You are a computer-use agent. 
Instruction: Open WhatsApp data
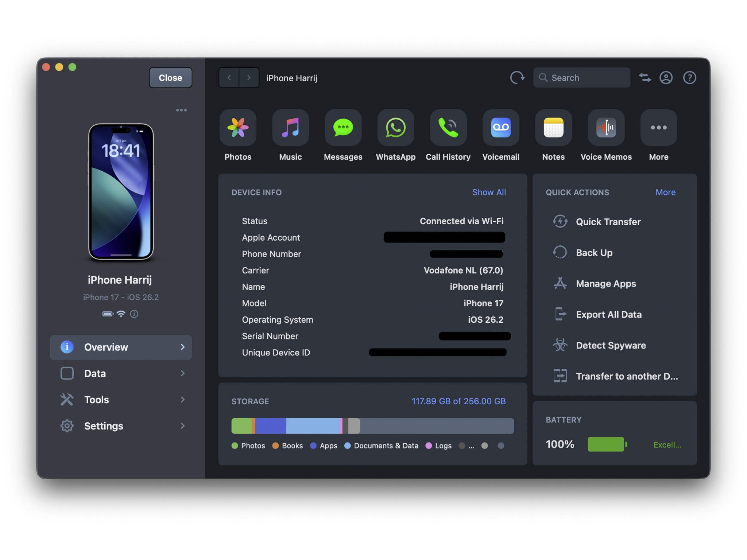pos(395,128)
